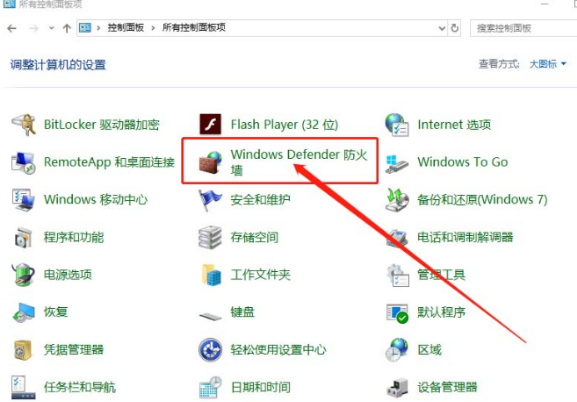Expand the address bar history dropdown

[x=442, y=28]
